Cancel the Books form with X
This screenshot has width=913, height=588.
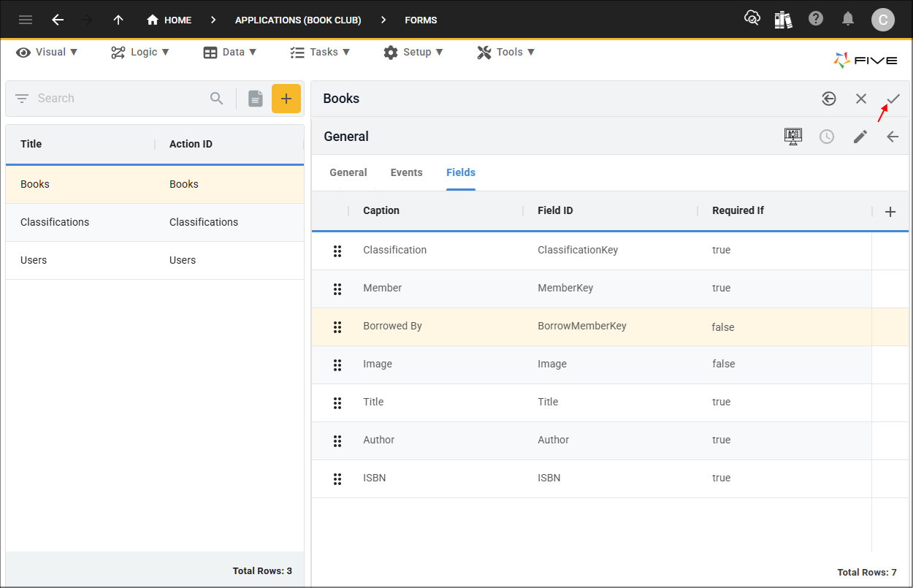coord(861,99)
